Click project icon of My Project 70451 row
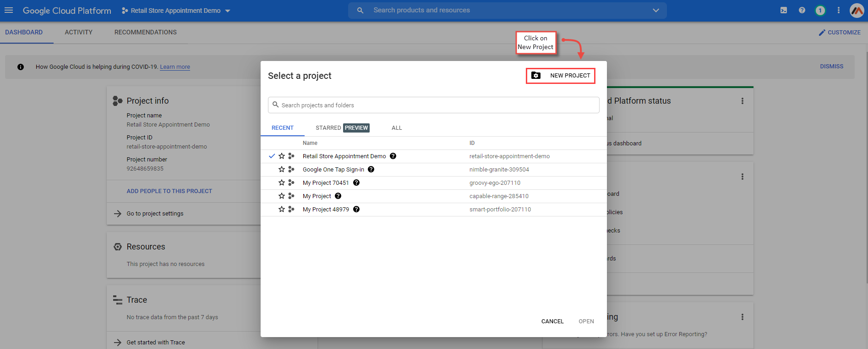The height and width of the screenshot is (349, 868). 291,183
